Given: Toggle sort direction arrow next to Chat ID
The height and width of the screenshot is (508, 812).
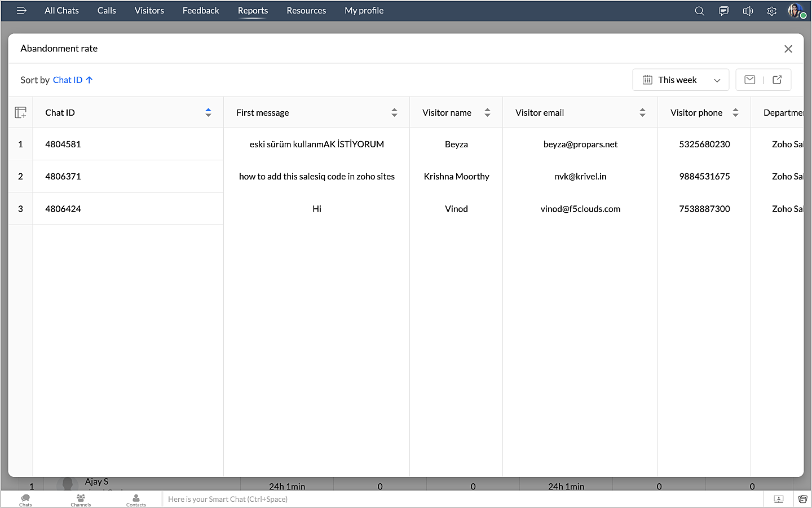Looking at the screenshot, I should click(x=89, y=80).
